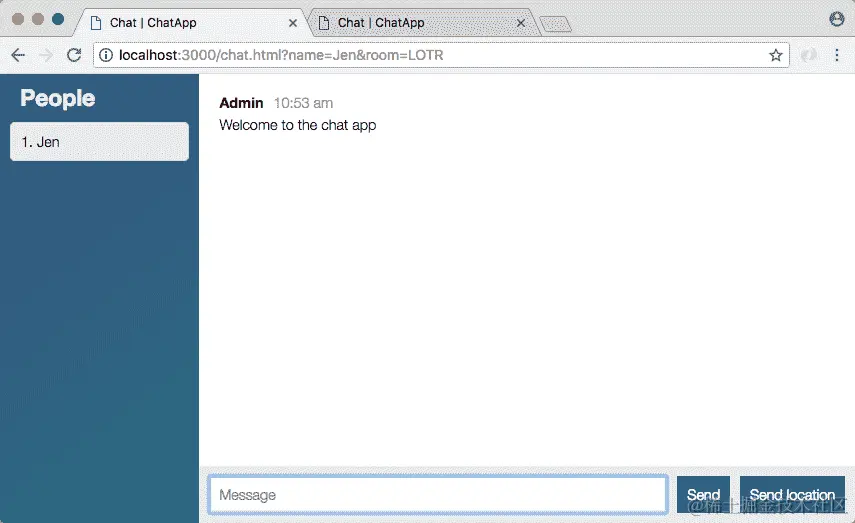Select user 1. Jen in People list
The height and width of the screenshot is (523, 855).
pos(99,142)
